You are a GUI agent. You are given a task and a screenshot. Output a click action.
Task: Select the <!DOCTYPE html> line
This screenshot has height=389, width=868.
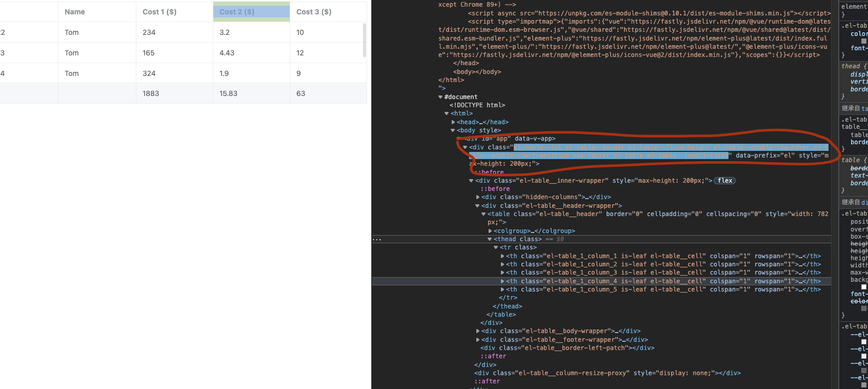(x=477, y=105)
